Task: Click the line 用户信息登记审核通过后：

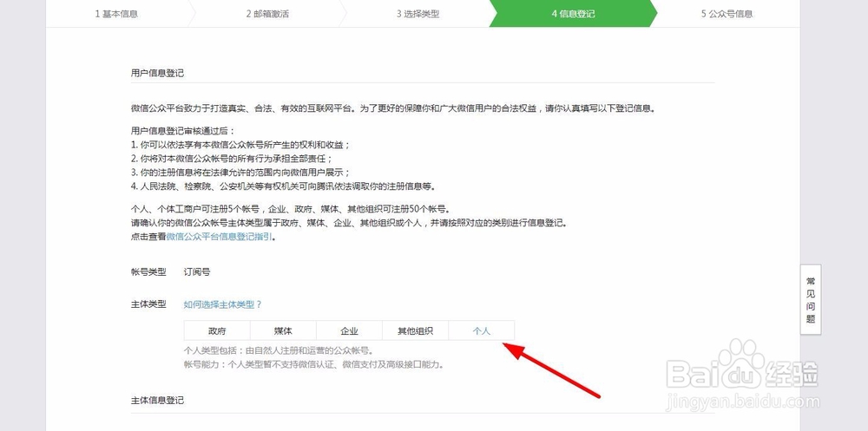Action: 183,131
